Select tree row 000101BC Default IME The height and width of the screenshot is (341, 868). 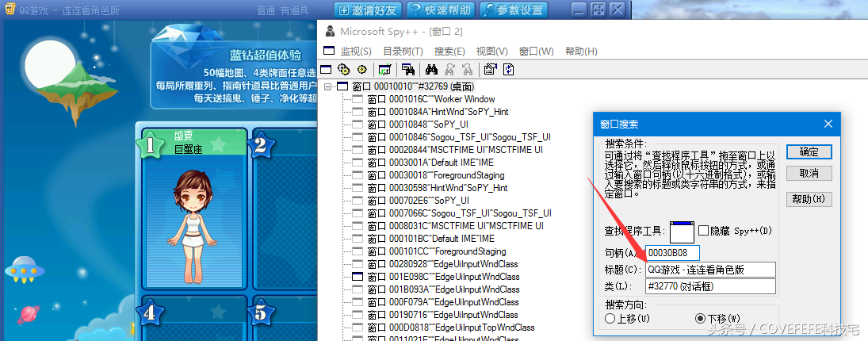pyautogui.click(x=430, y=239)
